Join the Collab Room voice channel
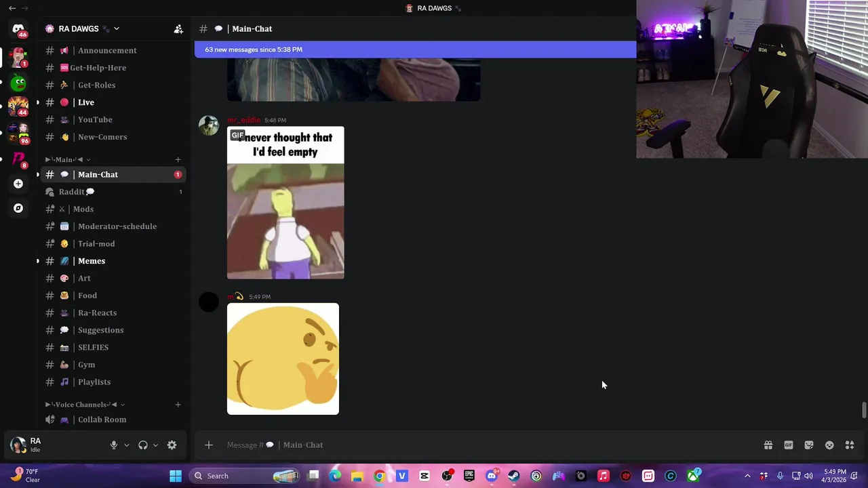This screenshot has height=488, width=868. (113, 420)
